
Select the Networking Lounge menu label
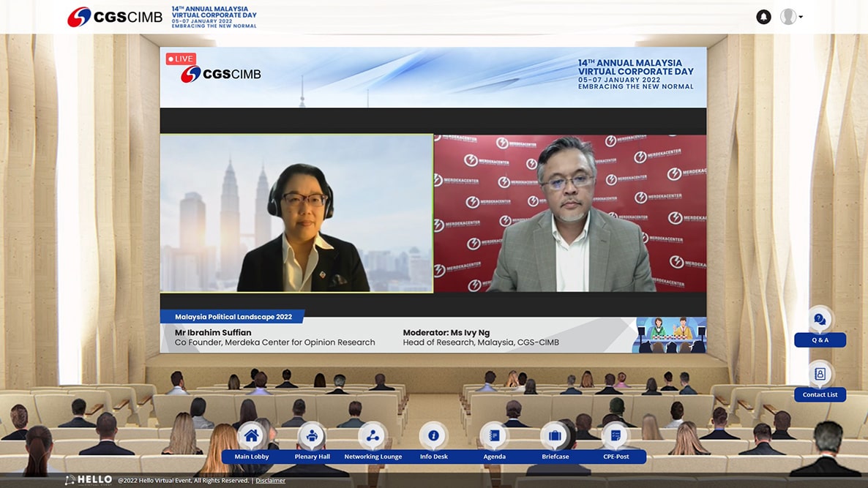pos(373,457)
